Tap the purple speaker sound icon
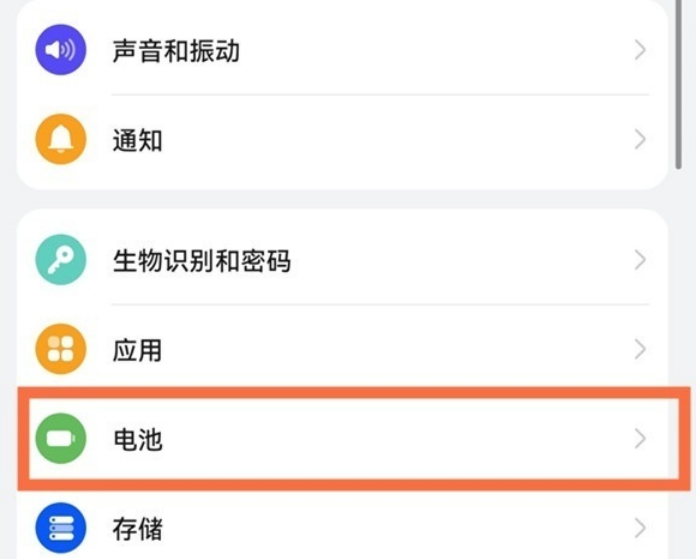Screen dimensions: 696x559 [x=61, y=50]
